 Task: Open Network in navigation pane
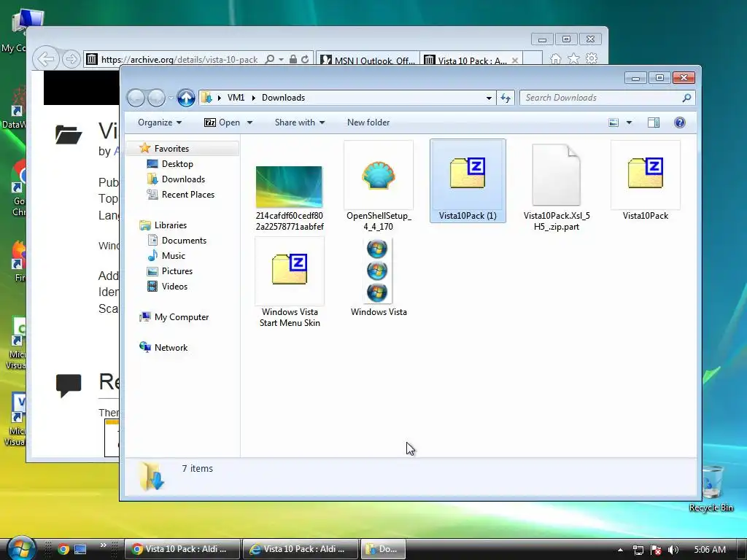click(171, 348)
